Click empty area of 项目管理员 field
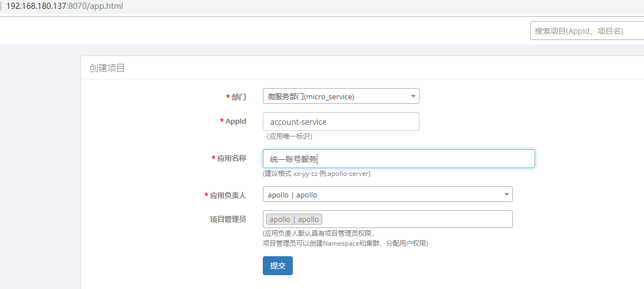This screenshot has height=289, width=644. pos(417,219)
